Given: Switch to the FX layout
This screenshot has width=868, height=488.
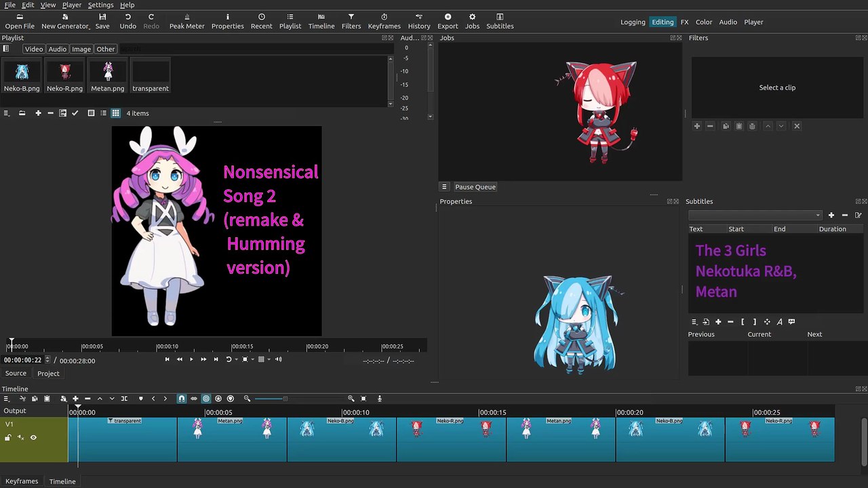Looking at the screenshot, I should tap(685, 22).
